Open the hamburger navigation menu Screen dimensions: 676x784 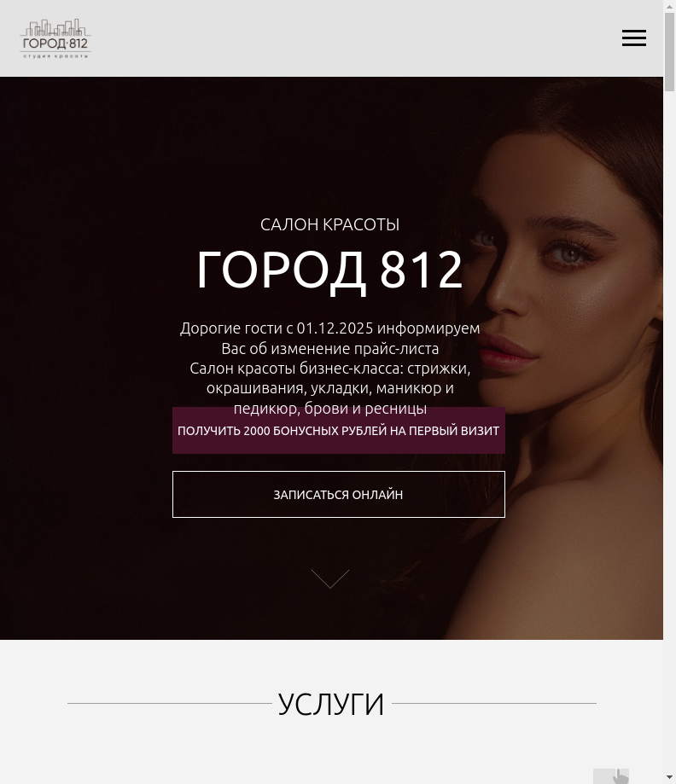click(634, 38)
